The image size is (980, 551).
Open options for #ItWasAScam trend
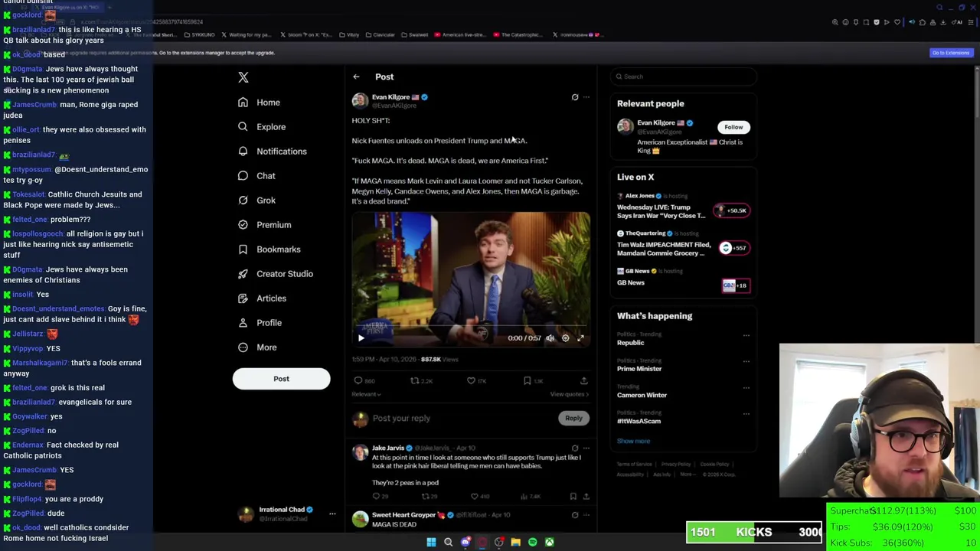746,414
